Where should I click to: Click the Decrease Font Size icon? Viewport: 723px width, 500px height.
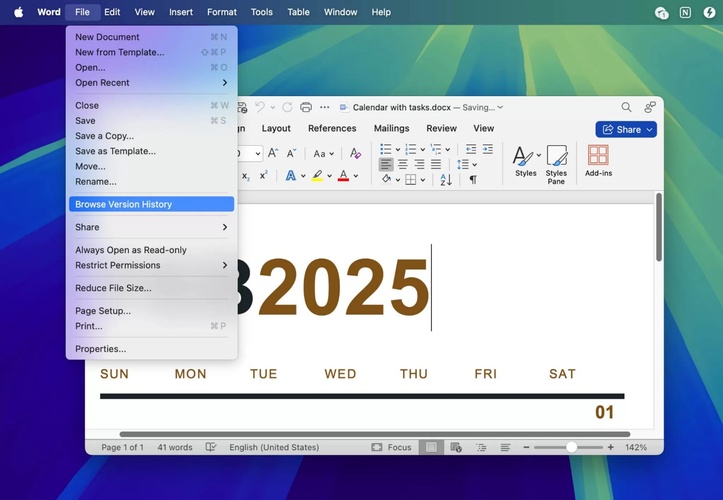tap(291, 153)
